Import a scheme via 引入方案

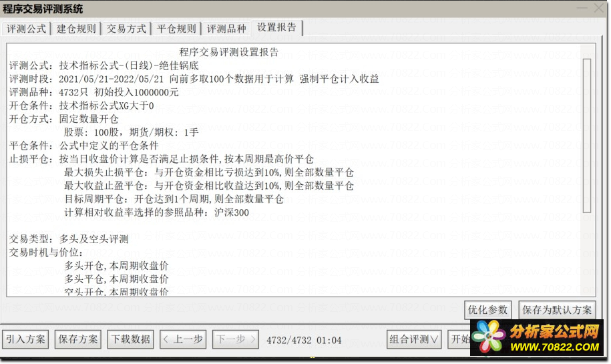coord(25,339)
